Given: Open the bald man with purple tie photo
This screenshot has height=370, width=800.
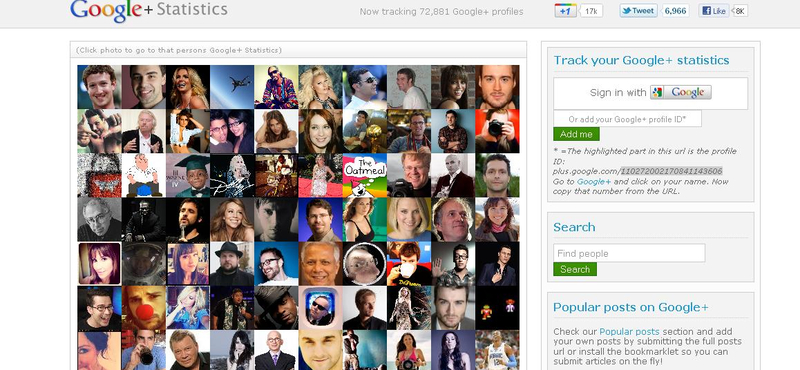Looking at the screenshot, I should [x=276, y=350].
